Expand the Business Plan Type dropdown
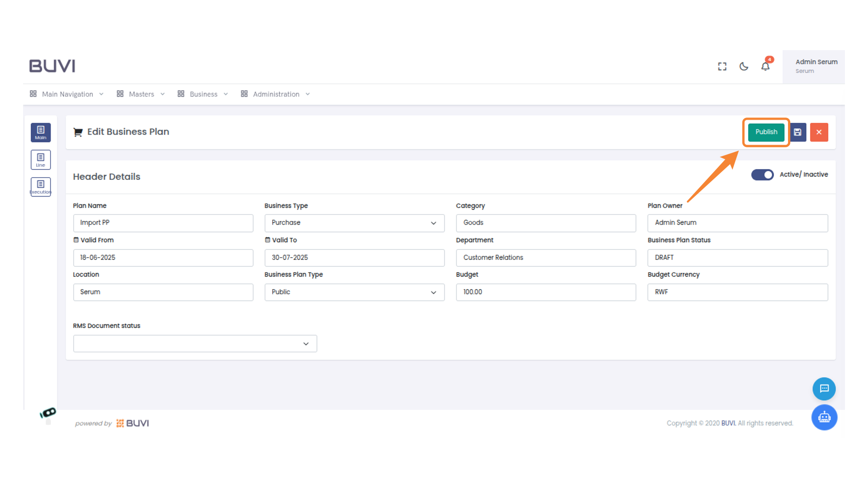Image resolution: width=868 pixels, height=488 pixels. click(354, 292)
